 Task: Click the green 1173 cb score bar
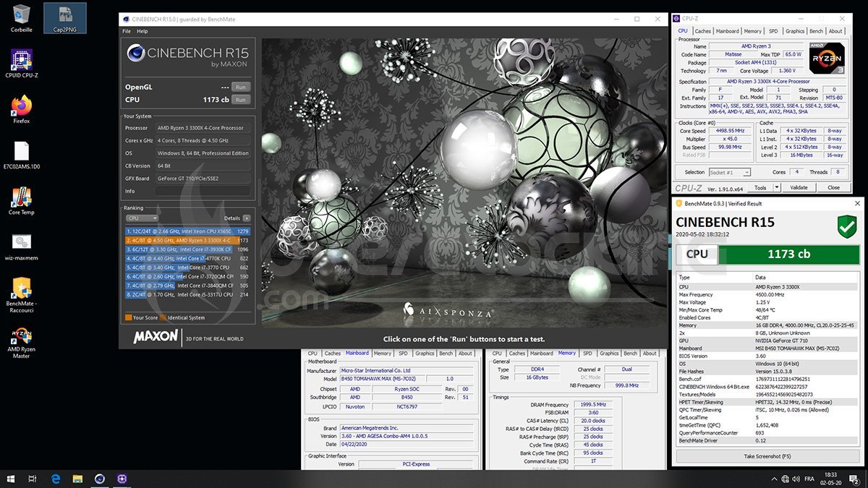pyautogui.click(x=788, y=254)
